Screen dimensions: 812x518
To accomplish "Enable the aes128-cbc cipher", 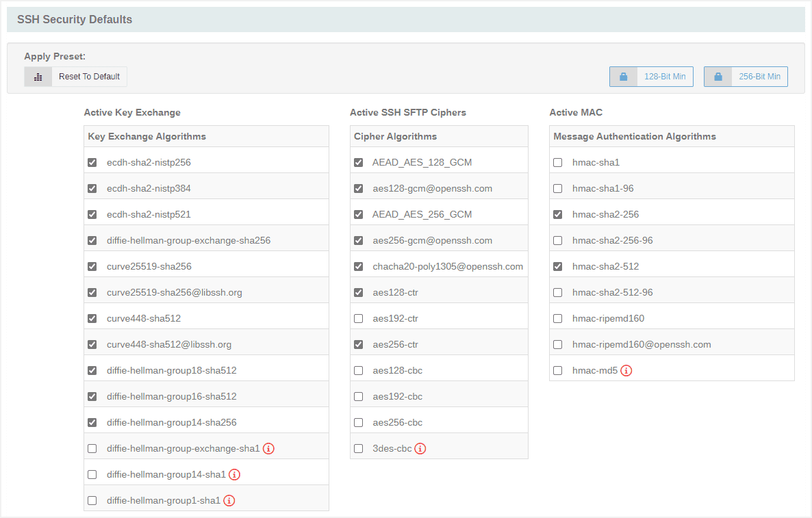I will click(358, 370).
